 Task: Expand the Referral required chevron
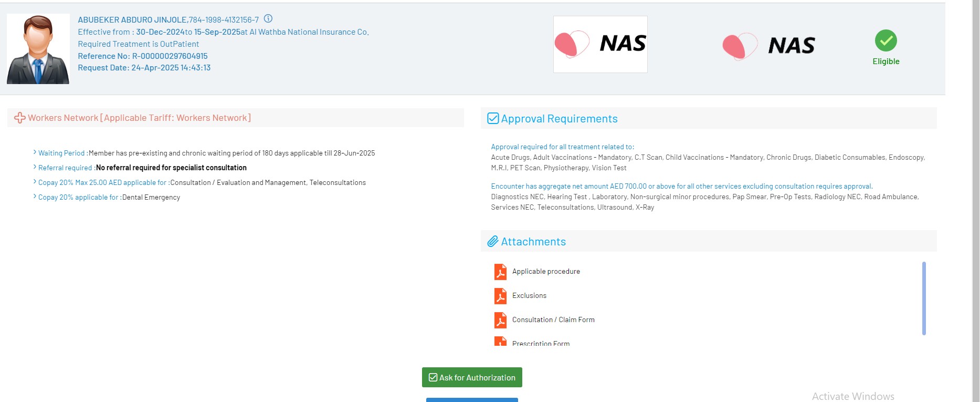pyautogui.click(x=35, y=167)
